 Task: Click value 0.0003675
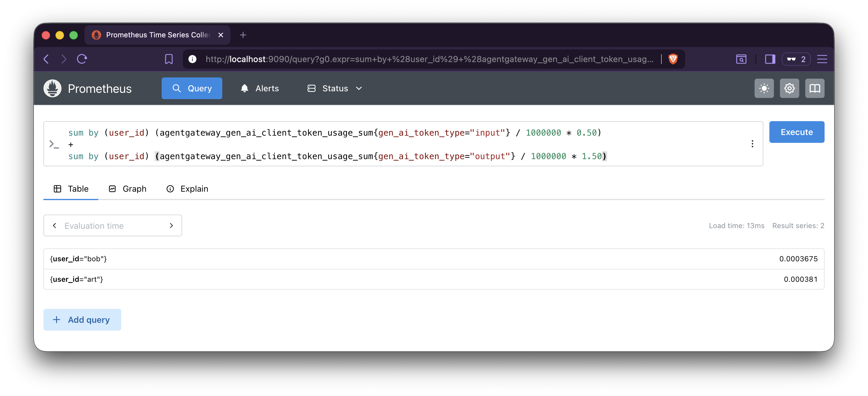(x=798, y=259)
